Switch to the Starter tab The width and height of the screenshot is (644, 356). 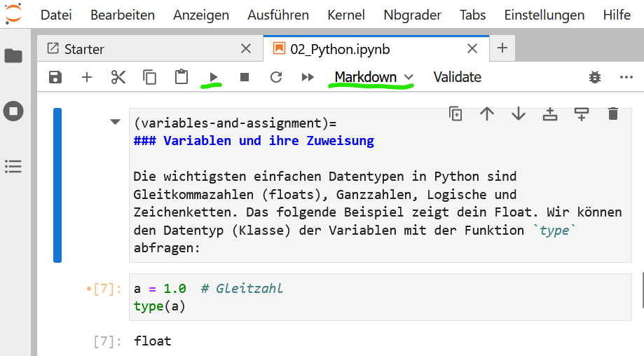(84, 49)
